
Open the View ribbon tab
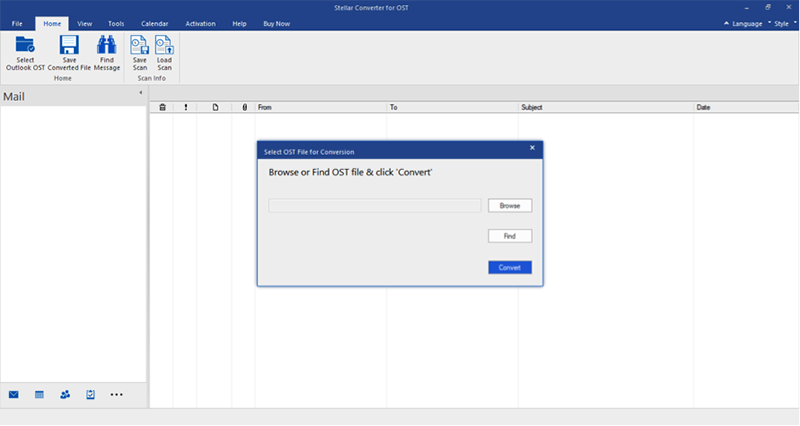(x=85, y=22)
